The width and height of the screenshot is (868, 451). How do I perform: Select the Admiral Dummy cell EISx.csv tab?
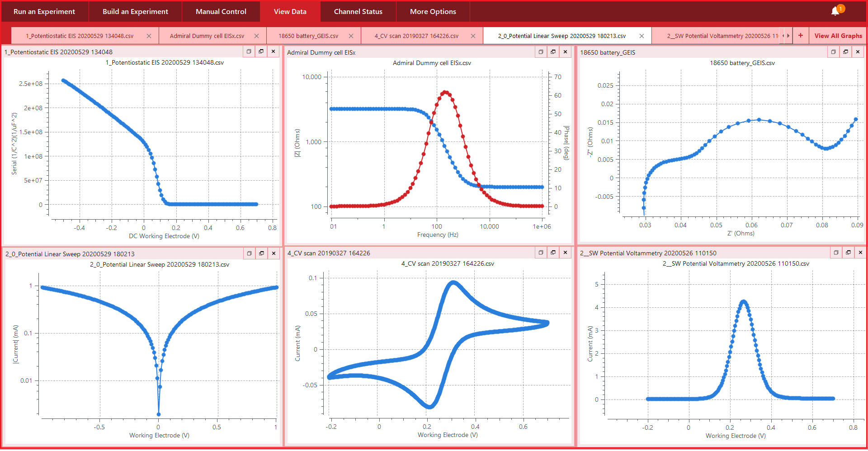click(207, 36)
